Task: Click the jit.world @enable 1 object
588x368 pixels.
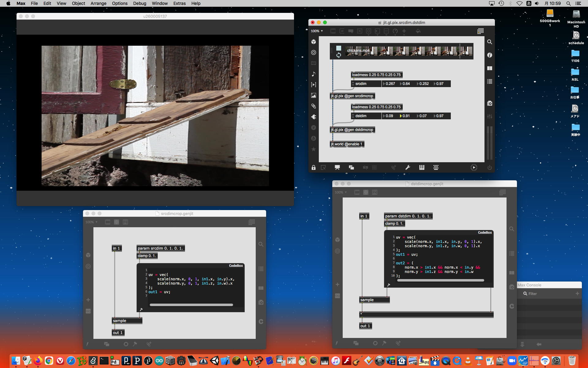Action: point(347,144)
